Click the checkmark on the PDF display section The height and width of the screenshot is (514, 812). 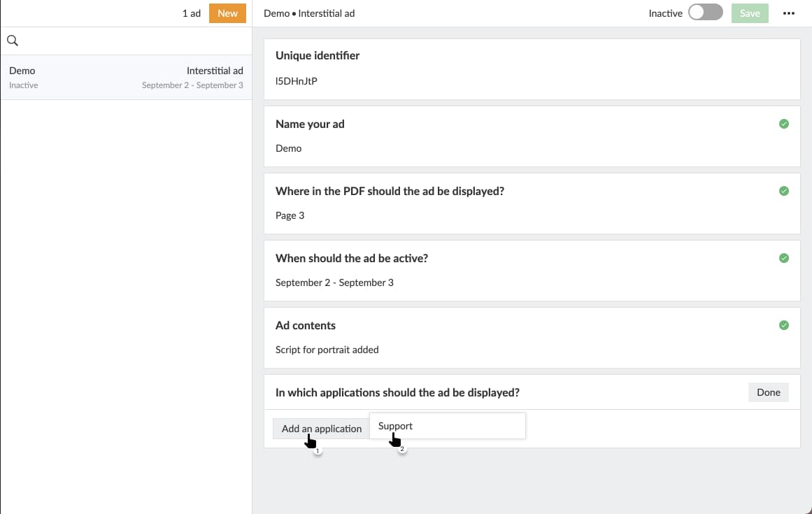point(783,190)
